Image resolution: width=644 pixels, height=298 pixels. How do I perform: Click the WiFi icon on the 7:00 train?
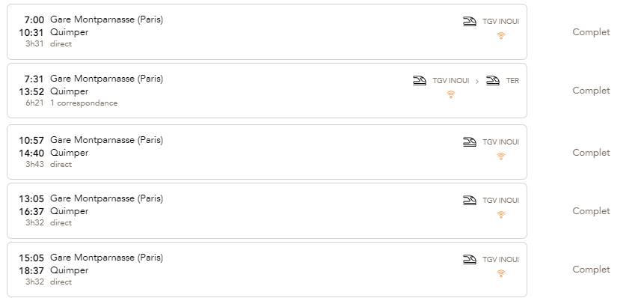(500, 36)
